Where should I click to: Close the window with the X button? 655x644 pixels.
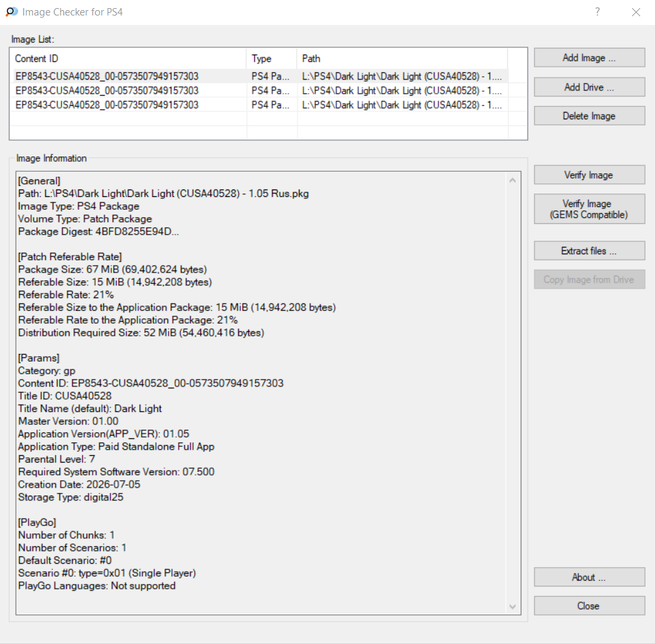point(636,12)
